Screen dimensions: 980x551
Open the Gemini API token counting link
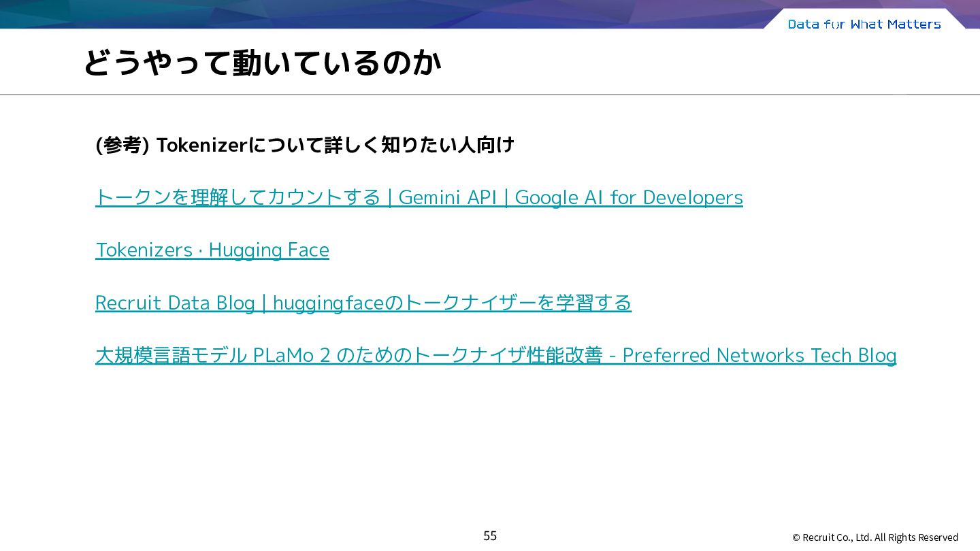tap(419, 197)
